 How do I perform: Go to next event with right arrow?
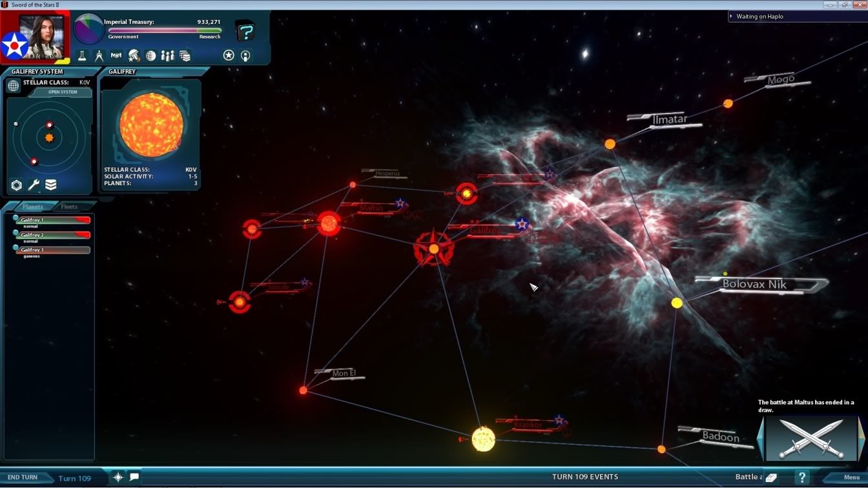click(x=861, y=439)
